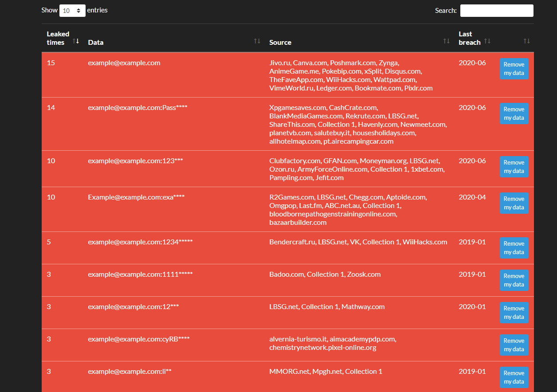Select the example@example.com:1111***** data cell
The width and height of the screenshot is (557, 392).
[140, 274]
